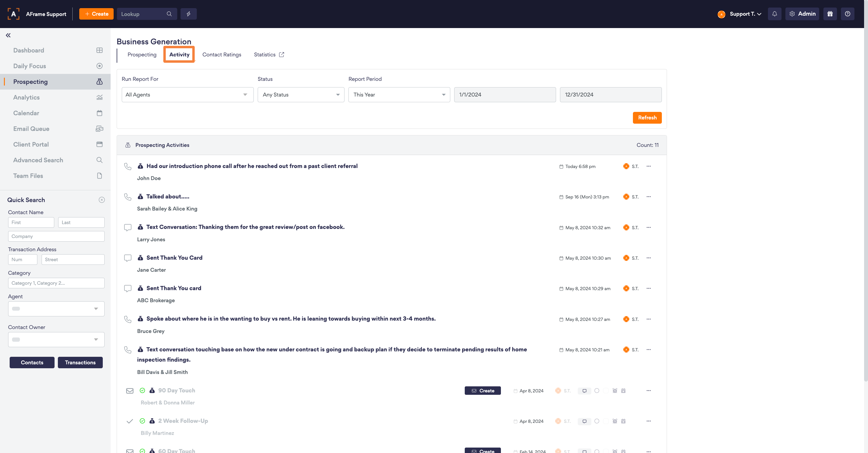Open comment icon on 2 Week Follow-Up row
The height and width of the screenshot is (453, 868).
tap(584, 421)
